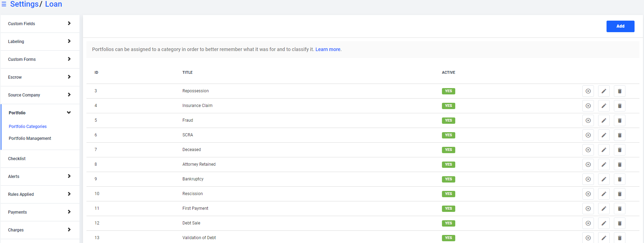Expand the Custom Fields section
Viewport: 644px width, 243px height.
coord(40,24)
